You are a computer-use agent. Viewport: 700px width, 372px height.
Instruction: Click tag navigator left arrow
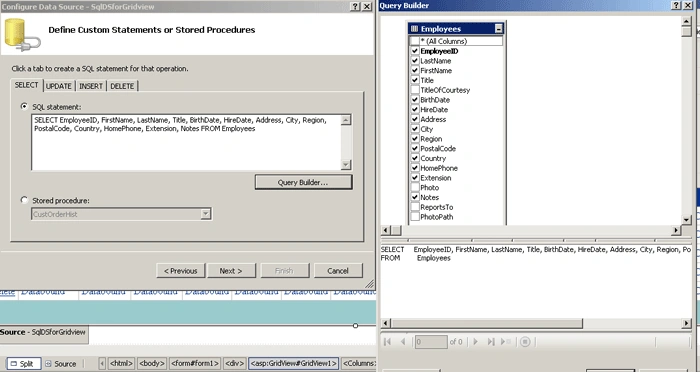tap(102, 364)
